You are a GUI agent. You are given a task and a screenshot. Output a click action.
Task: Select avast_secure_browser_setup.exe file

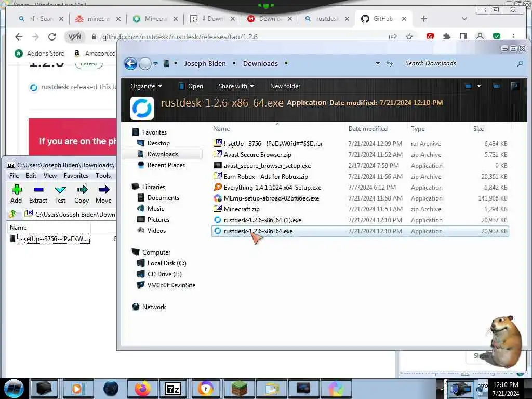360,166
